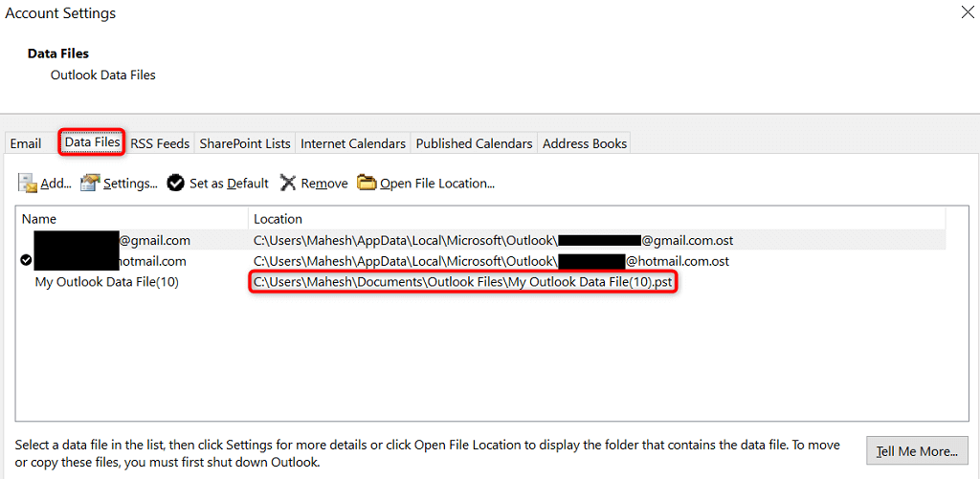This screenshot has width=980, height=479.
Task: Sort by the Location column header
Action: tap(597, 219)
